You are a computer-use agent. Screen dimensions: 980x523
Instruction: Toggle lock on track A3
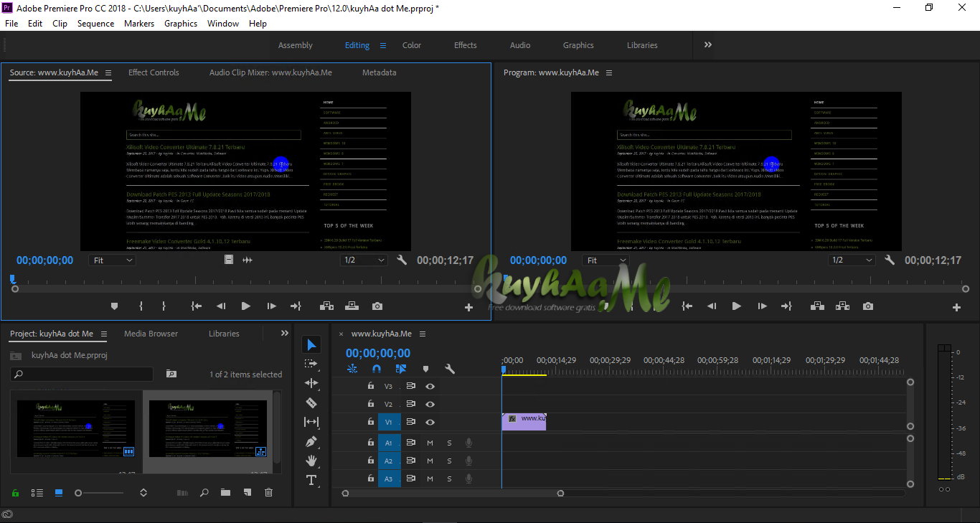click(x=371, y=479)
